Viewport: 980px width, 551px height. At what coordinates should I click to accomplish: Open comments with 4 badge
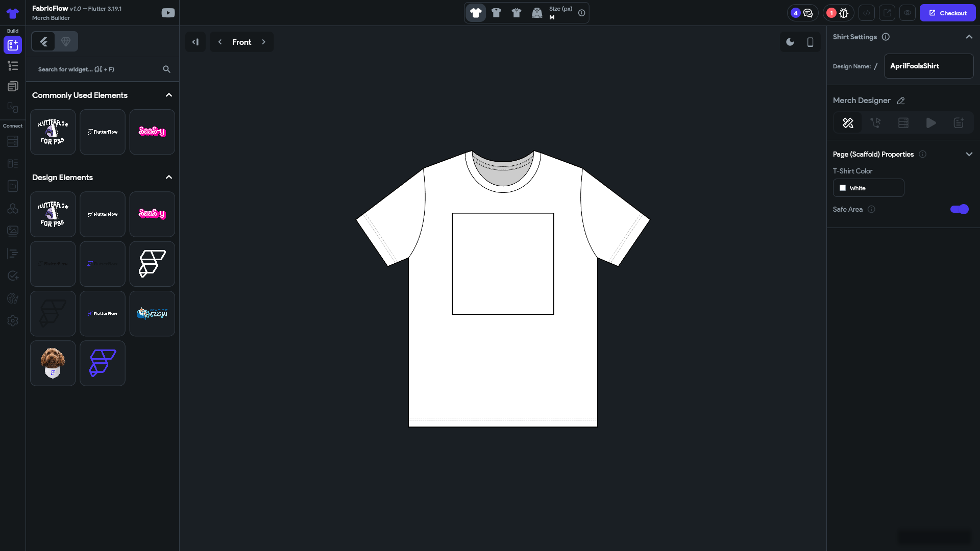click(802, 13)
